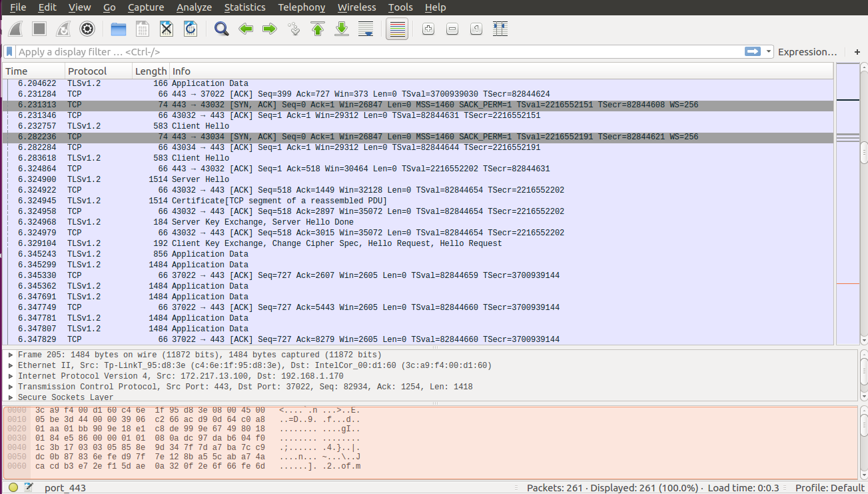Click the expert information circle in status bar

(13, 487)
